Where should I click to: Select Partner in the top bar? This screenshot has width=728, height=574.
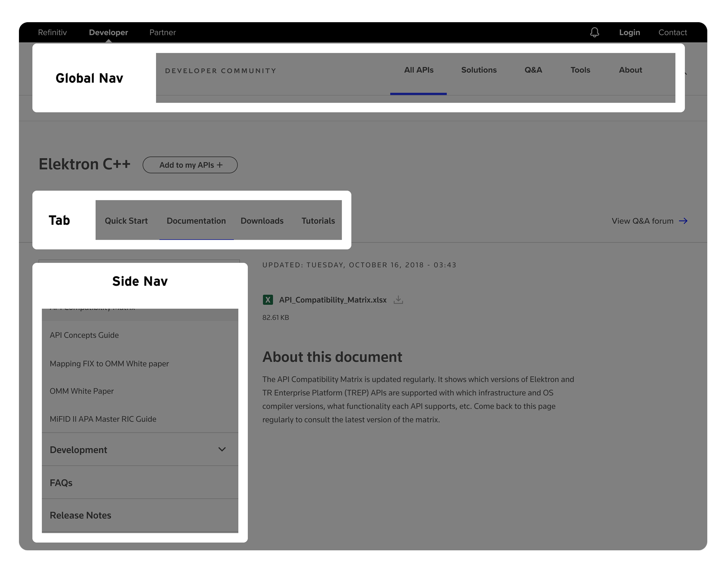click(x=163, y=32)
